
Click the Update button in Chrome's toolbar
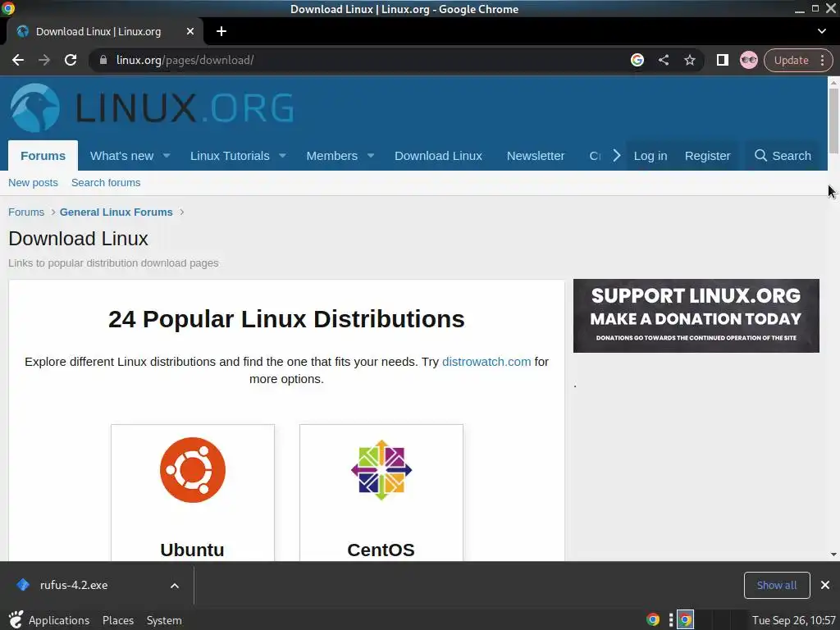[x=792, y=60]
